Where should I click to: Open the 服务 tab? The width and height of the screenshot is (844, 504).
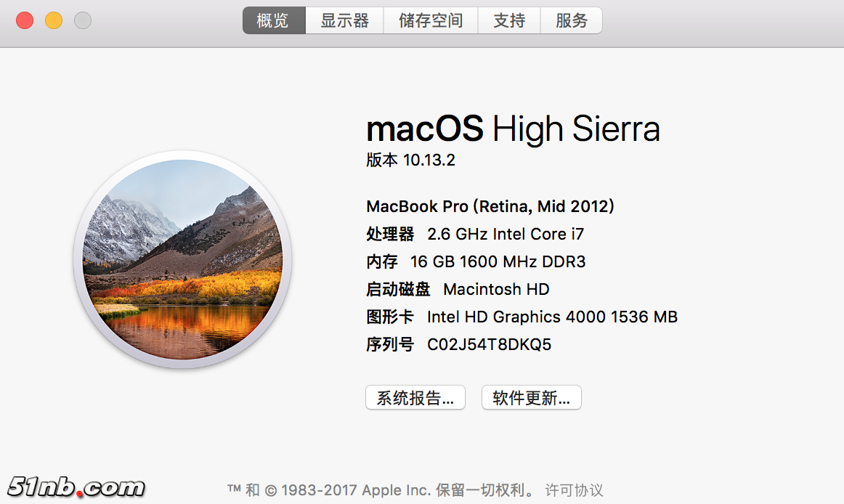572,21
